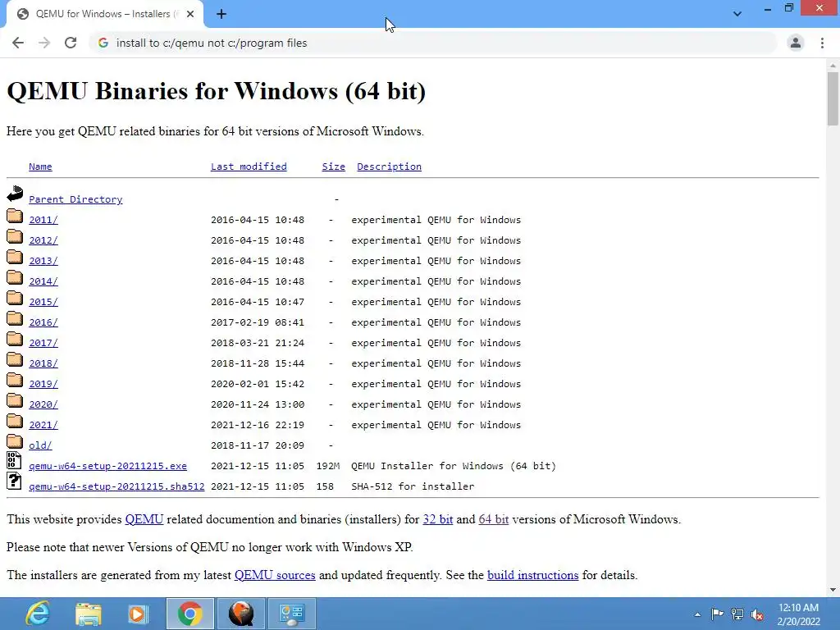Click the folder icon next to 2015/
Image resolution: width=840 pixels, height=630 pixels.
[x=15, y=298]
